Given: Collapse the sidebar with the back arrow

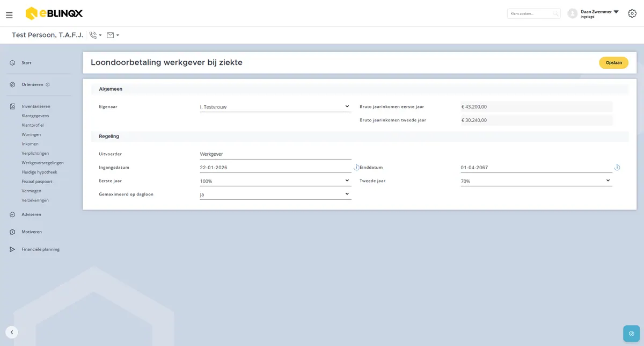Looking at the screenshot, I should click(12, 332).
